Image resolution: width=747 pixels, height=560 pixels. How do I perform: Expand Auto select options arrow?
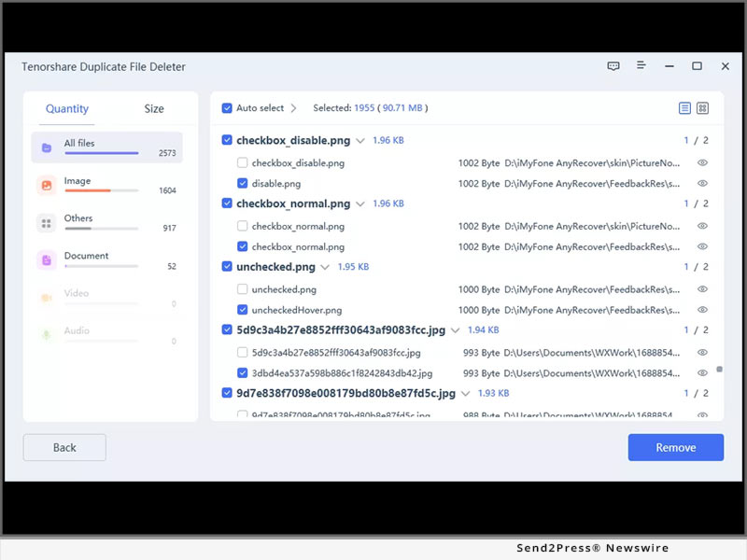coord(293,108)
